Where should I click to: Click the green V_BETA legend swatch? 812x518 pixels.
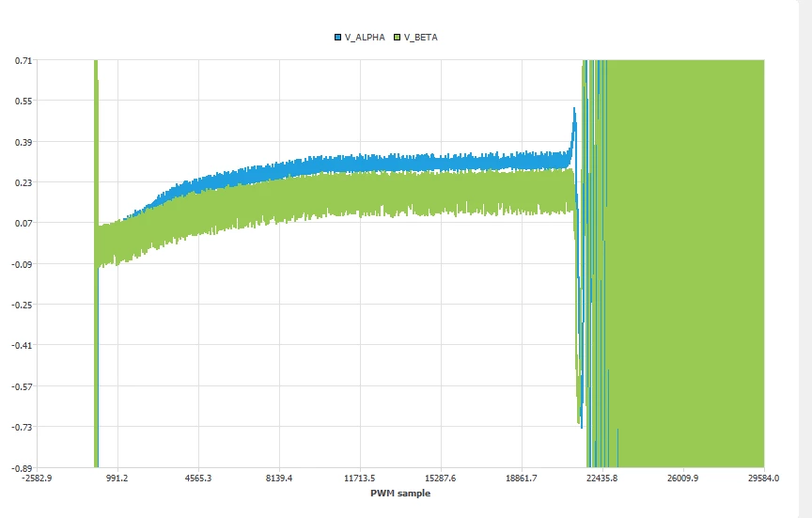398,38
